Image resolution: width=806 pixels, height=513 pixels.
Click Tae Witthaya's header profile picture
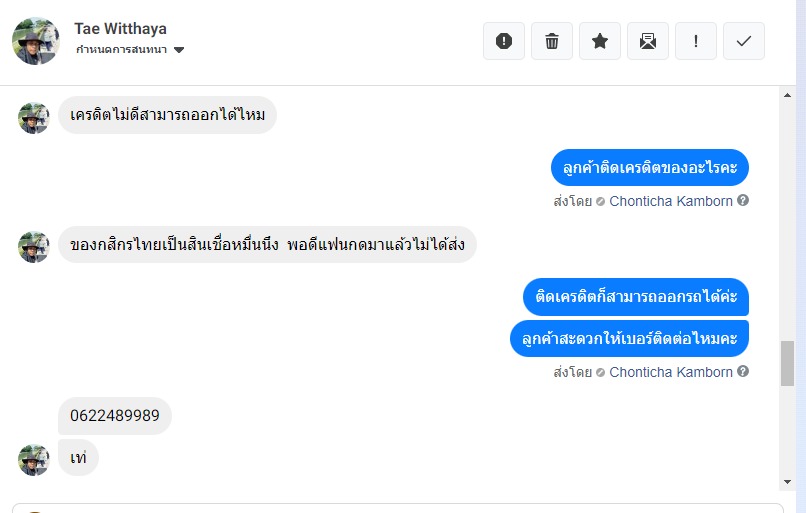[35, 41]
